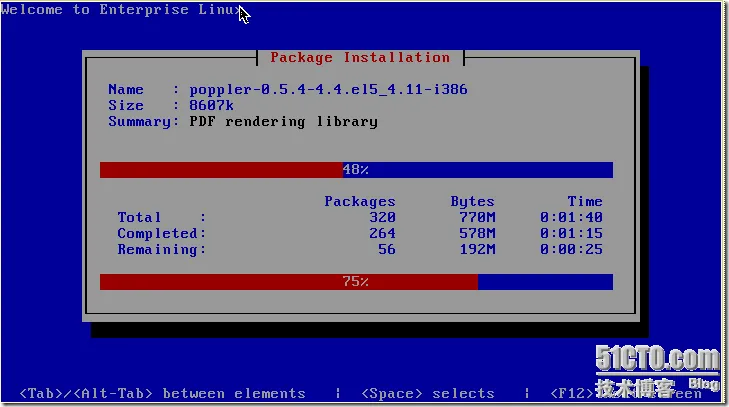This screenshot has width=729, height=407.
Task: Click summary text PDF rendering library
Action: (x=284, y=122)
